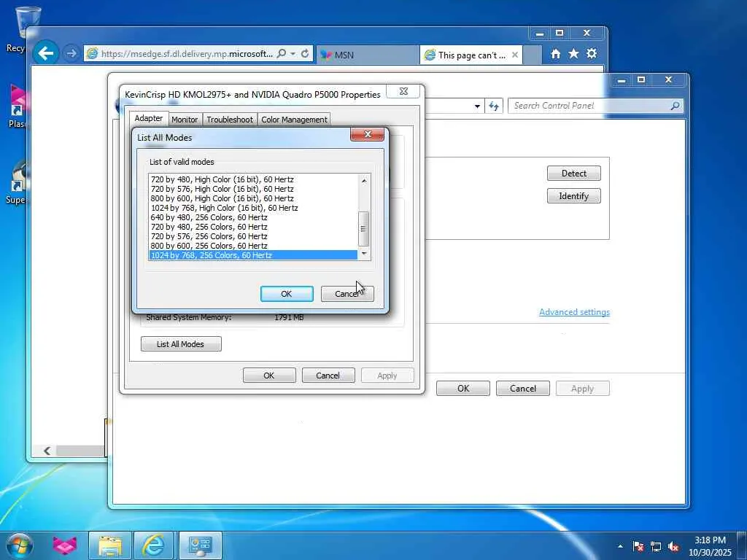Open the Control Panel taskbar icon
747x560 pixels.
[x=200, y=545]
